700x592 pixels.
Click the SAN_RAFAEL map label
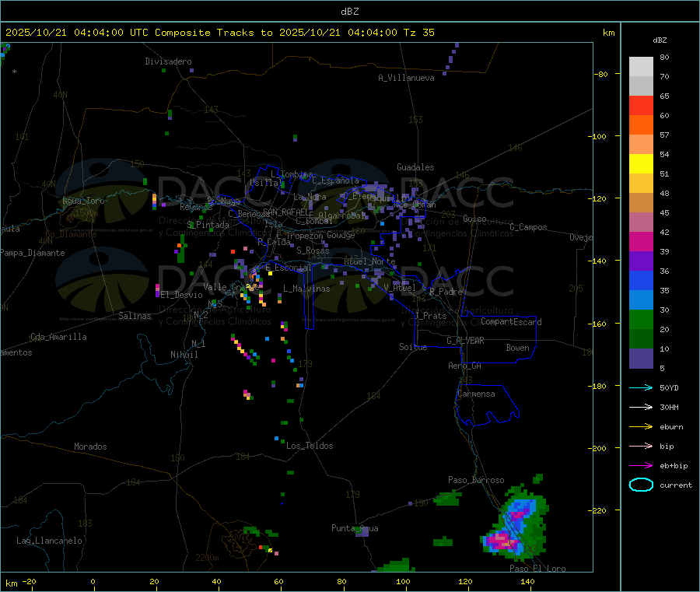288,212
